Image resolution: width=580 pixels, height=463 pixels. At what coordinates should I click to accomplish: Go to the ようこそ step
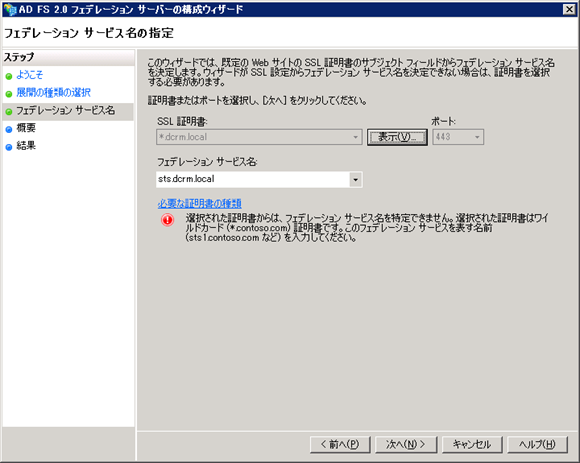click(30, 75)
